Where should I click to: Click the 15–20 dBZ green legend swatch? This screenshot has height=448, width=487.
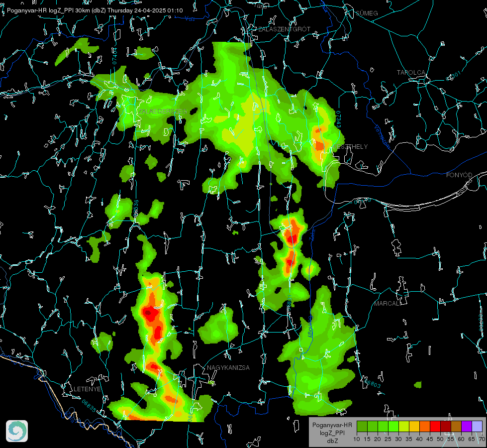tap(373, 426)
